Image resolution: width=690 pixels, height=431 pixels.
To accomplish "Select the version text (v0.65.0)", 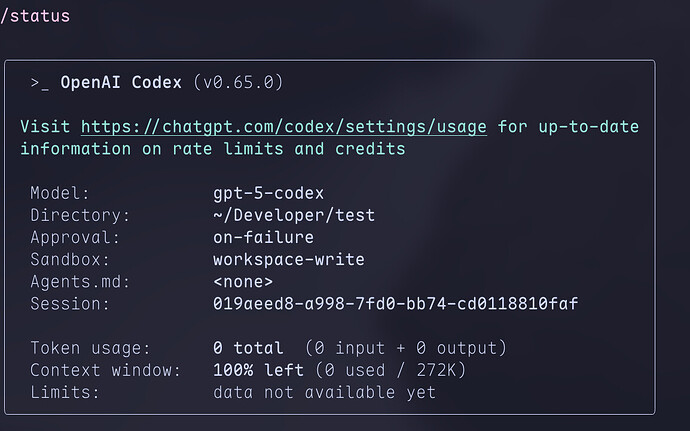I will (238, 83).
